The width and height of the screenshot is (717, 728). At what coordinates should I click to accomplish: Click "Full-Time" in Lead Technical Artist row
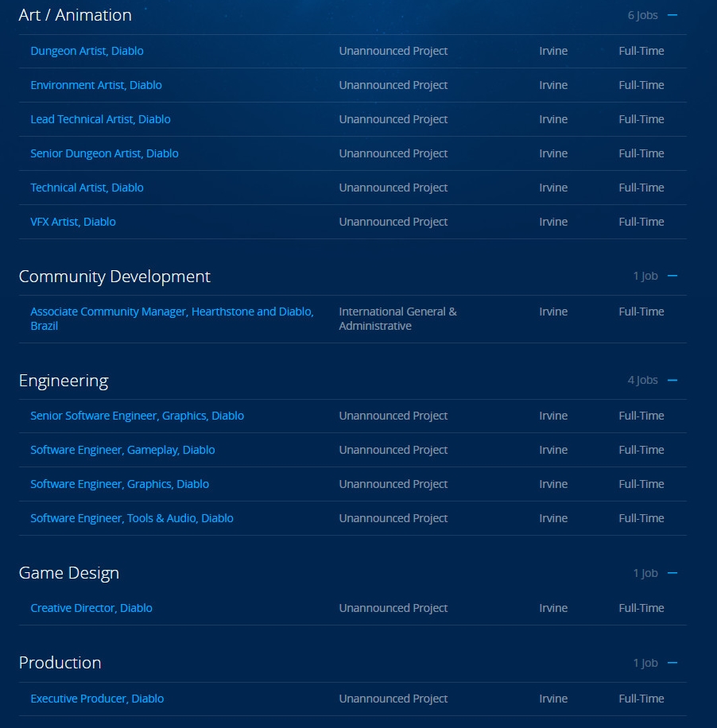coord(641,119)
